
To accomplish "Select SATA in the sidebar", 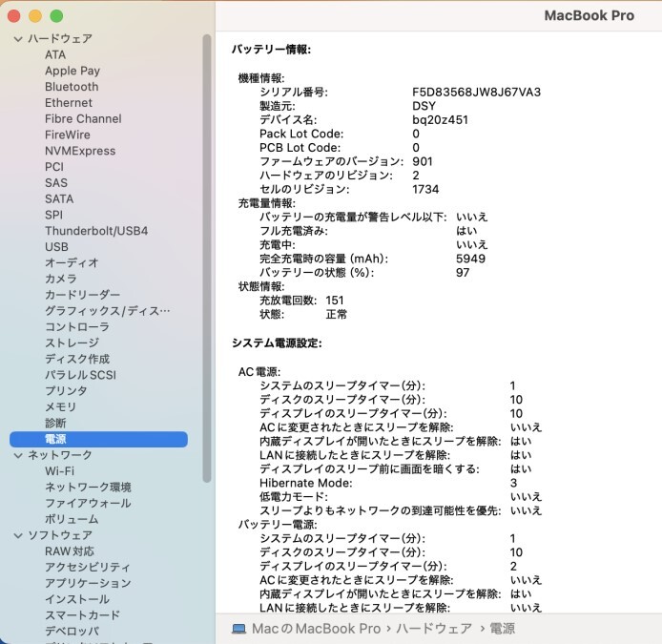I will coord(59,199).
